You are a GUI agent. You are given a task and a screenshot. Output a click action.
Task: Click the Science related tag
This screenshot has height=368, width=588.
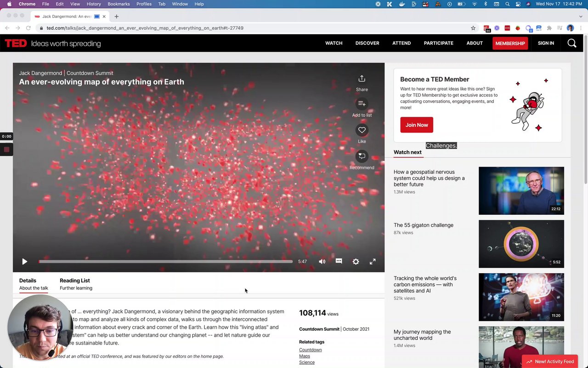pyautogui.click(x=307, y=362)
